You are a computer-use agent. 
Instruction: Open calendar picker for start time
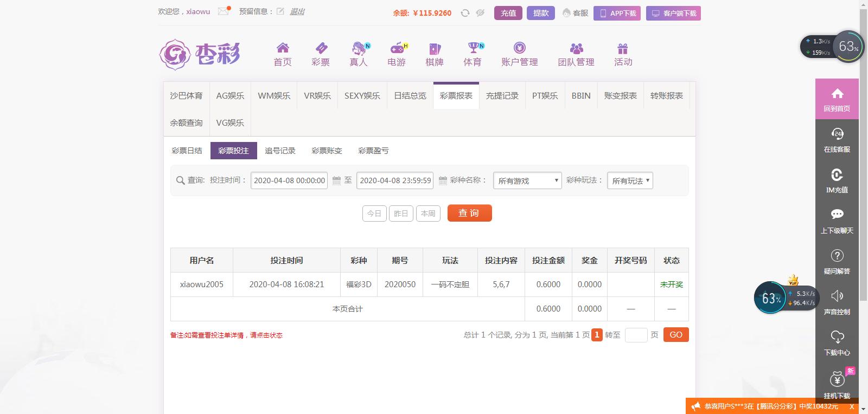[336, 180]
